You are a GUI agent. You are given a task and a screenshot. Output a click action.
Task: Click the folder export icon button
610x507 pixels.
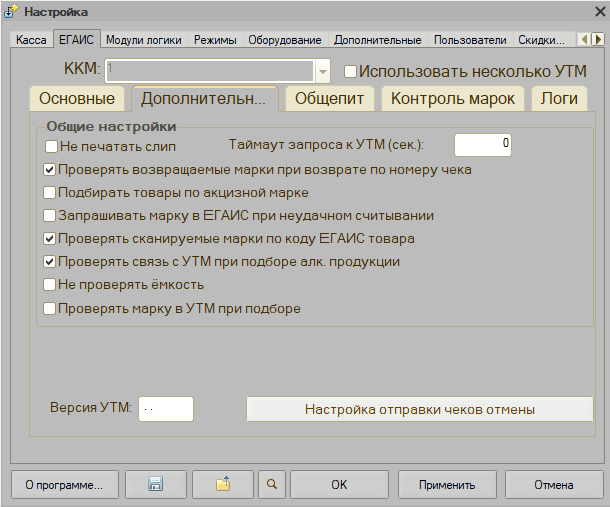222,485
